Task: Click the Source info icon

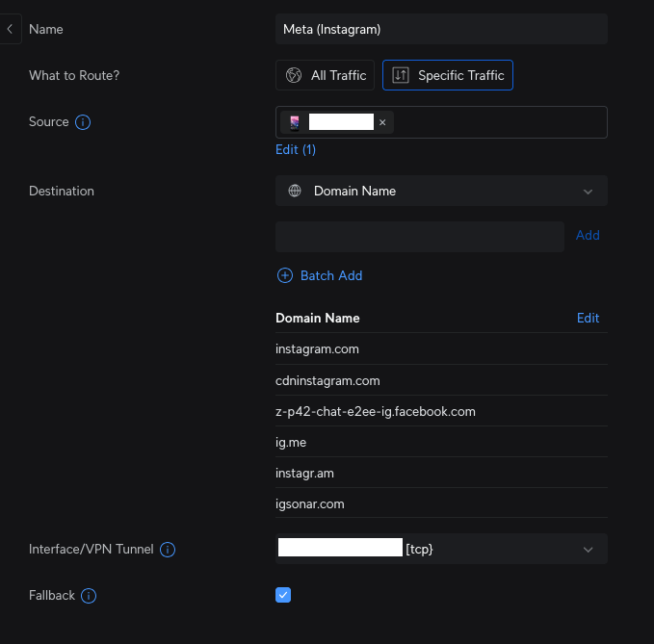Action: coord(83,122)
